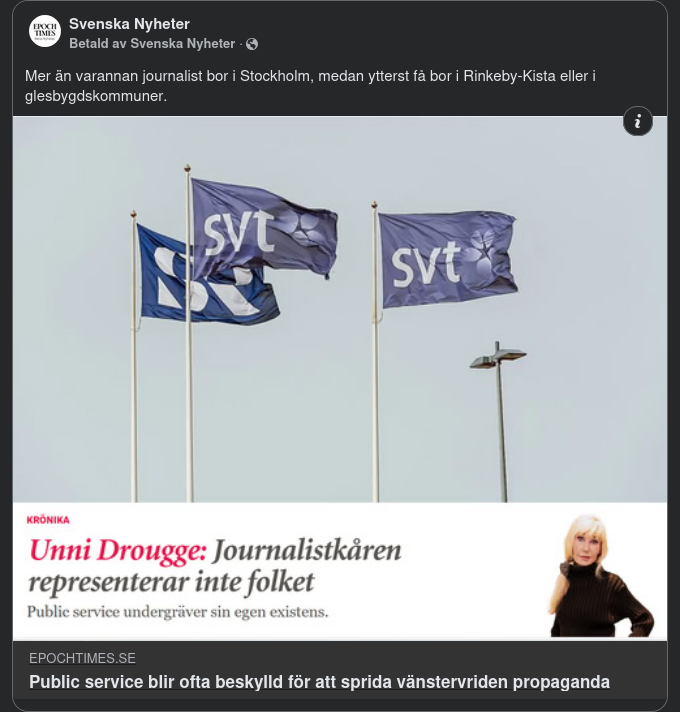Click the post text about journalists in Stockholm
Image resolution: width=680 pixels, height=712 pixels.
(310, 86)
